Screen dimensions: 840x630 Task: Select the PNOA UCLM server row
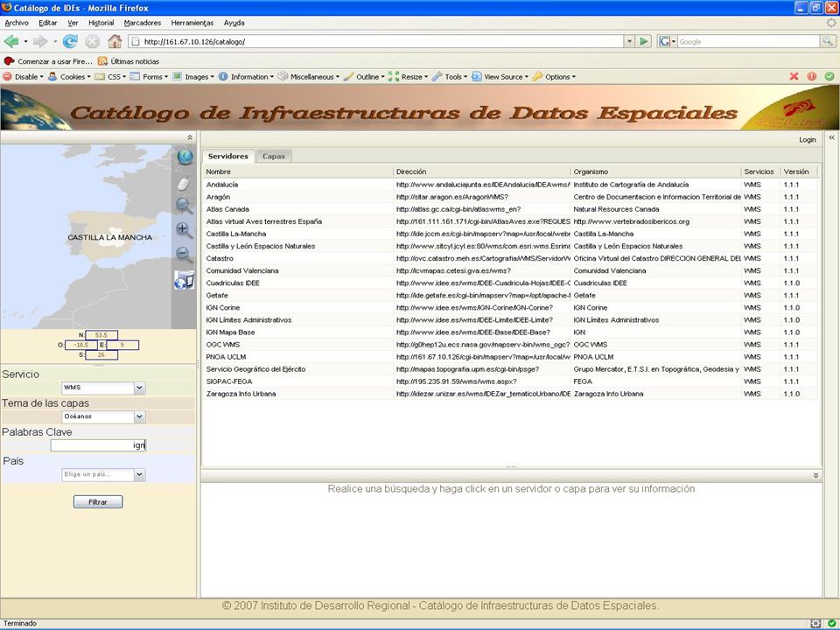[511, 357]
